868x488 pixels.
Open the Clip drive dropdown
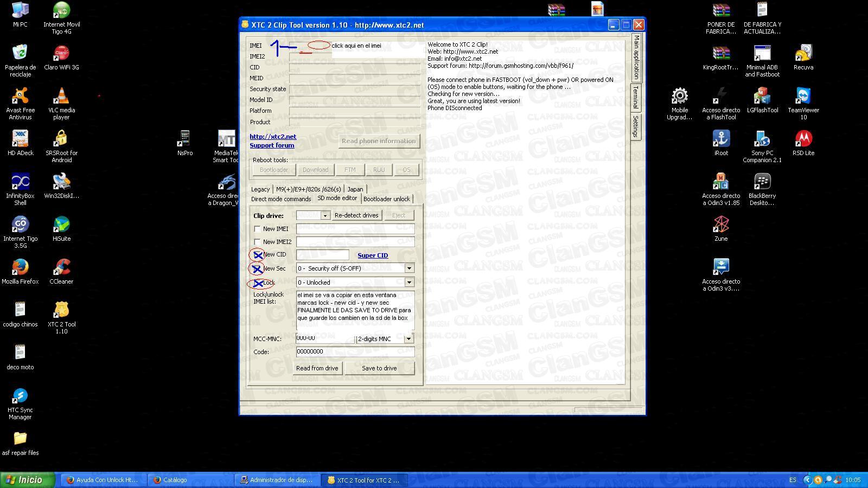tap(324, 215)
